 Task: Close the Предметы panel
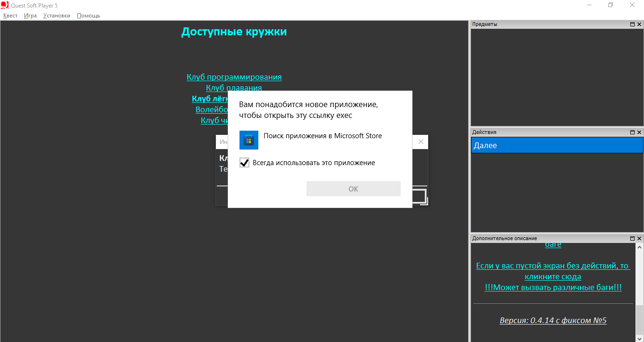[x=639, y=25]
